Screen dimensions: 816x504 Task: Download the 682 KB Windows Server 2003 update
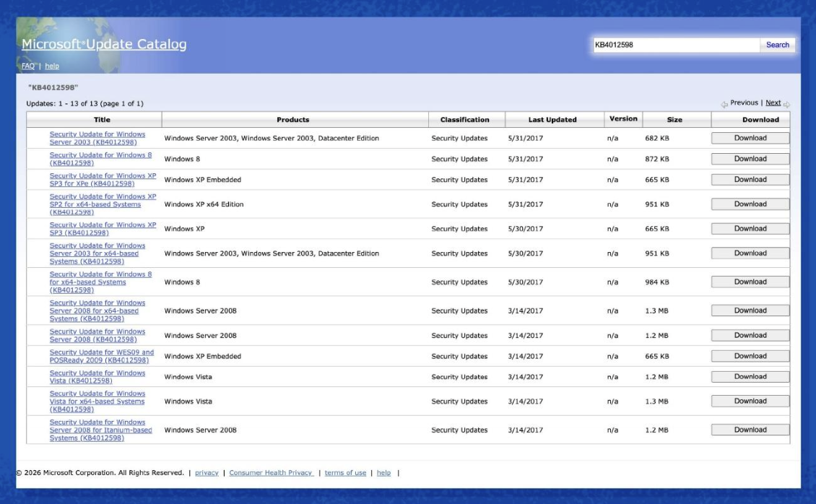[x=750, y=138]
